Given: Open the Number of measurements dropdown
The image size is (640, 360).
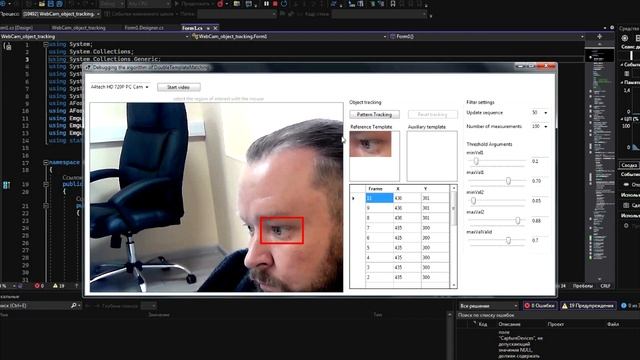Looking at the screenshot, I should pyautogui.click(x=540, y=127).
